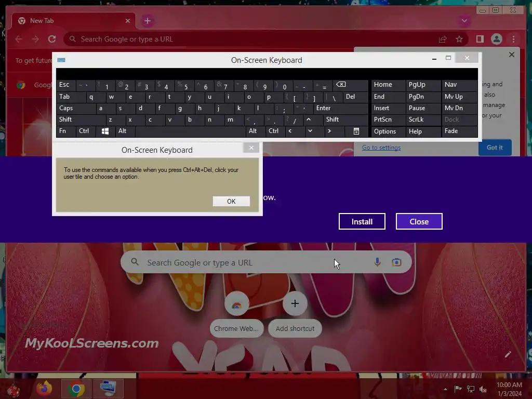Click the Action Center flag icon
This screenshot has height=399, width=532.
coord(458,389)
